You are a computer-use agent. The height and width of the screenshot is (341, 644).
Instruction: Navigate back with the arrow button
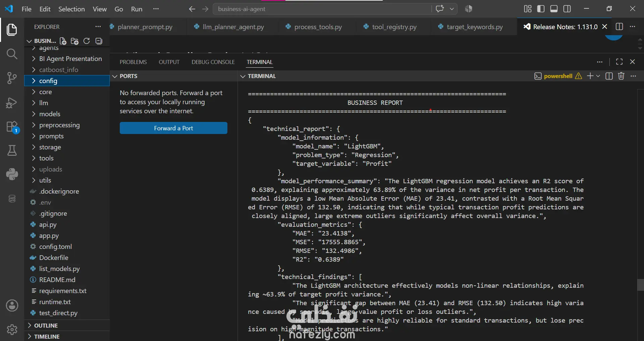click(192, 9)
